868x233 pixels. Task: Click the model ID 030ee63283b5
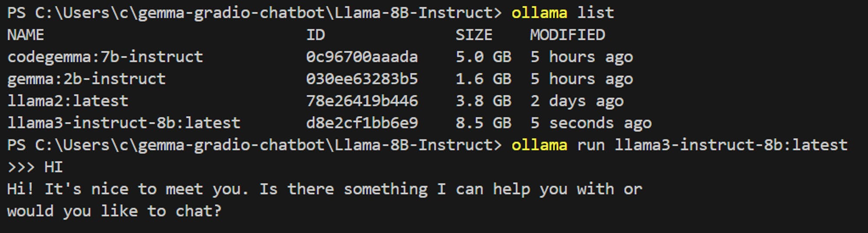pyautogui.click(x=362, y=79)
